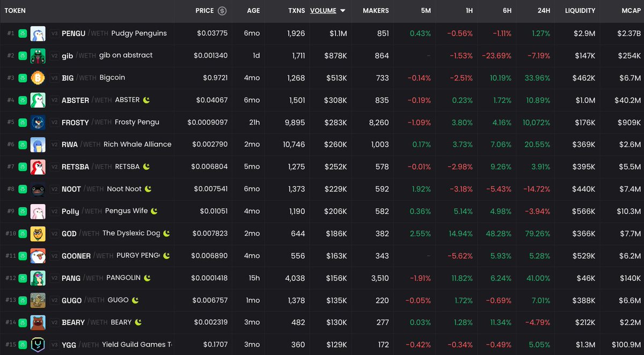Click the $2.37B market cap value
This screenshot has height=355, width=644.
[x=630, y=33]
